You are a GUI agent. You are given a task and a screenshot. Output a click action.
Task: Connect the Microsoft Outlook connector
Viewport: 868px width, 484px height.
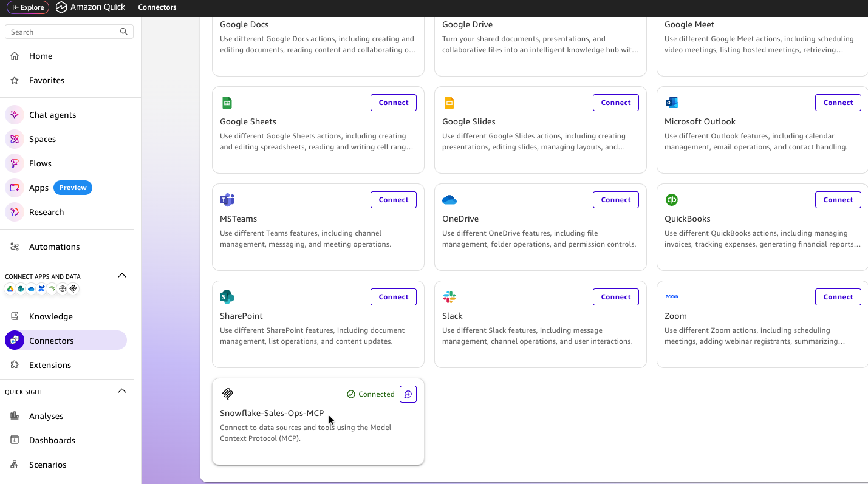(x=838, y=103)
